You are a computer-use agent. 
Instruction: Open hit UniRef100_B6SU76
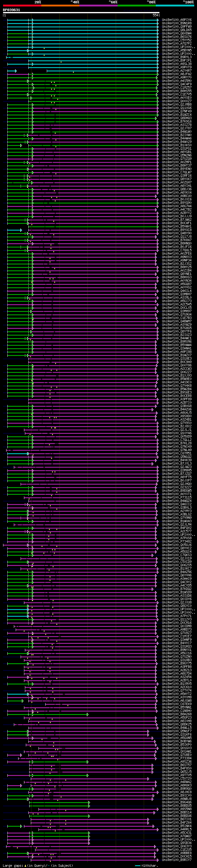tap(176, 37)
